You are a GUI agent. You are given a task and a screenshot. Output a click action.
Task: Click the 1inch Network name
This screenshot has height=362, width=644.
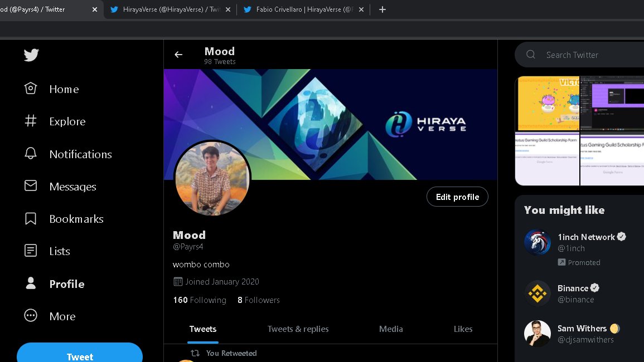tap(586, 237)
